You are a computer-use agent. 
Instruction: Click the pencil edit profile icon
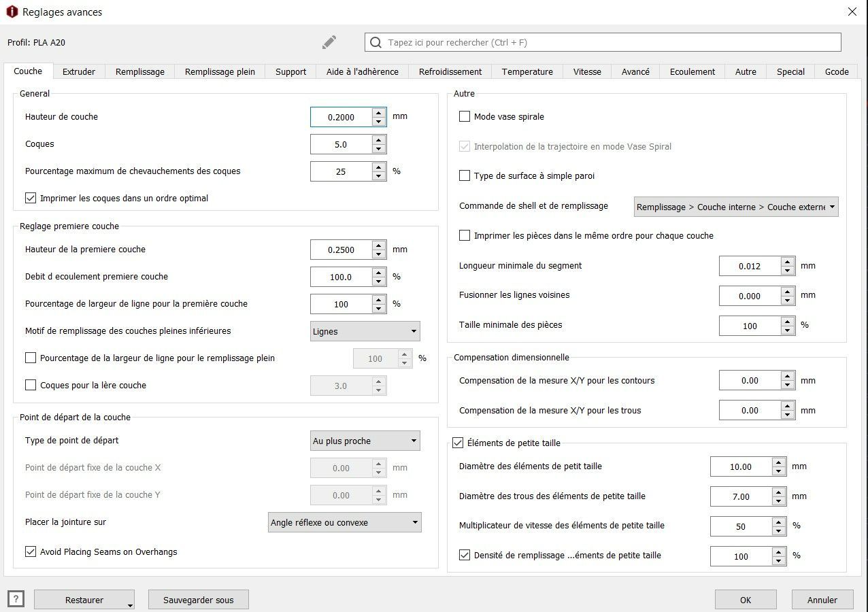pyautogui.click(x=329, y=42)
